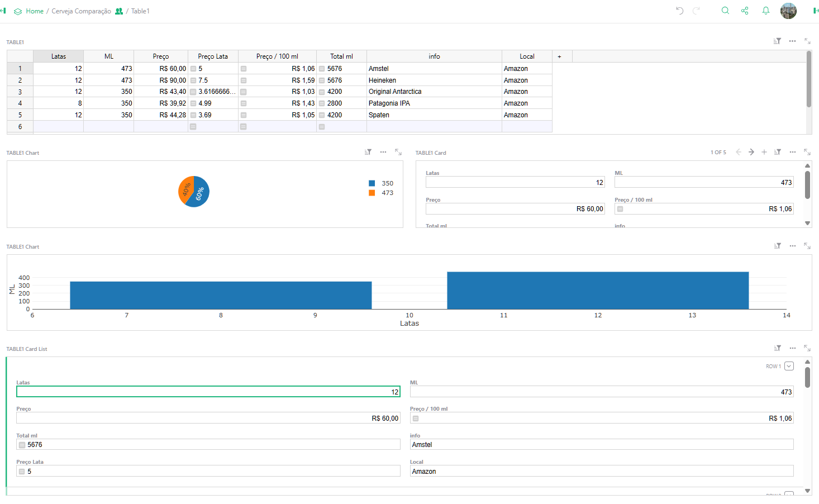Go to next record in TABLE1 Card

pos(751,152)
